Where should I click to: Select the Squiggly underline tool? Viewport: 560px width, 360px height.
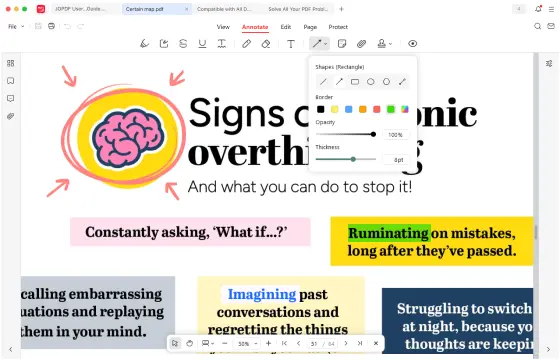pyautogui.click(x=222, y=44)
